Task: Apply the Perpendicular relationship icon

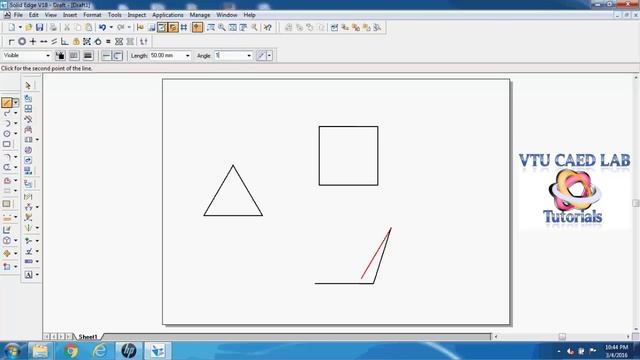Action: click(x=65, y=41)
